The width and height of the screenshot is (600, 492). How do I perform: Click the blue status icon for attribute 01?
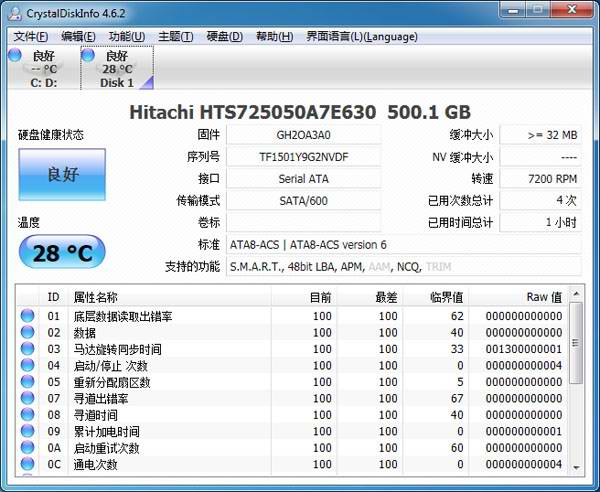[27, 316]
